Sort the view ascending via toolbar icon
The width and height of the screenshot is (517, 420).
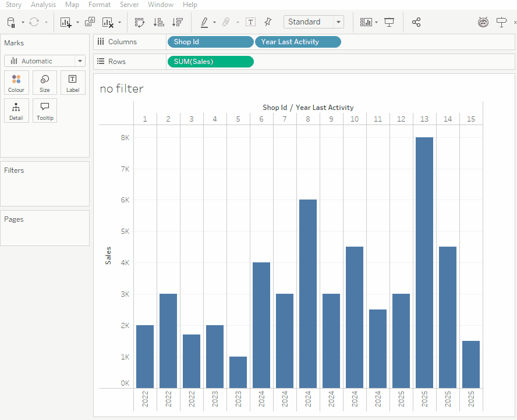pos(158,22)
